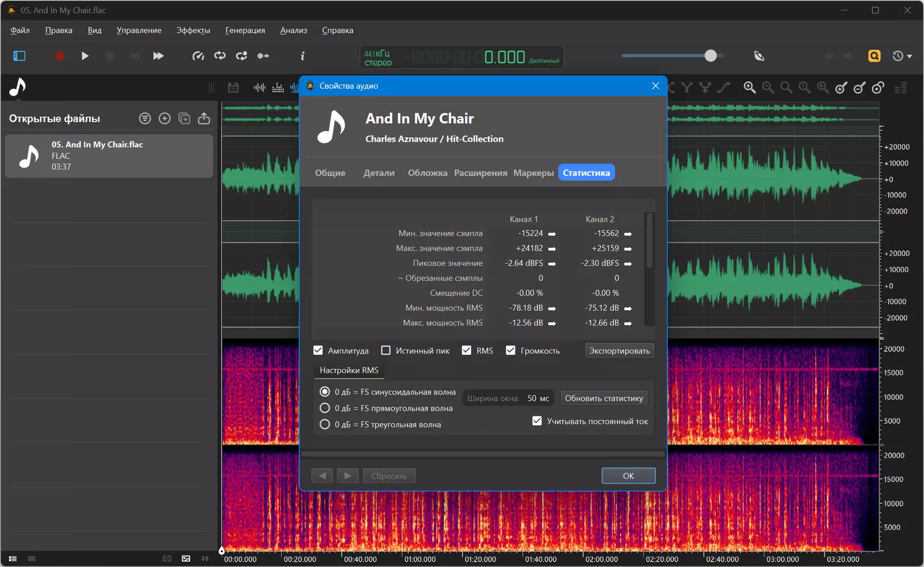The width and height of the screenshot is (924, 567).
Task: Click the statistics table vertical scrollbar
Action: (x=649, y=240)
